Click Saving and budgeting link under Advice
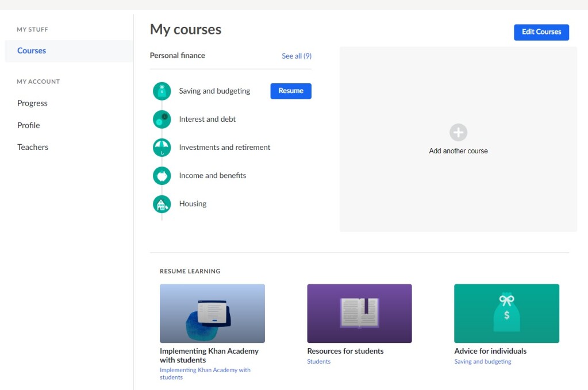The width and height of the screenshot is (588, 390). click(483, 362)
